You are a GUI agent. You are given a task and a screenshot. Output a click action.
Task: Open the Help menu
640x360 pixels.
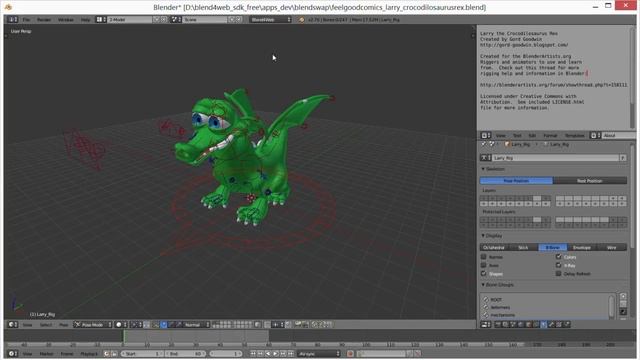85,19
